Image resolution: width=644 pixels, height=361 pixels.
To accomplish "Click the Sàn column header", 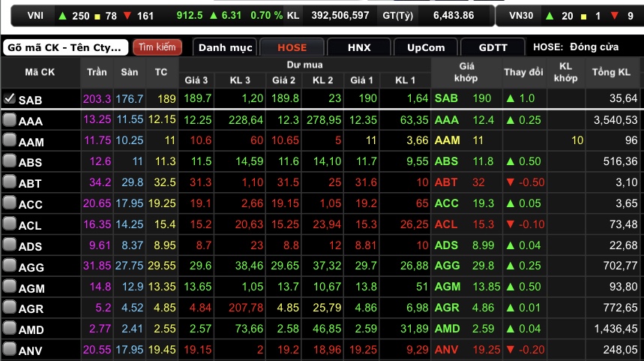I will (x=130, y=72).
